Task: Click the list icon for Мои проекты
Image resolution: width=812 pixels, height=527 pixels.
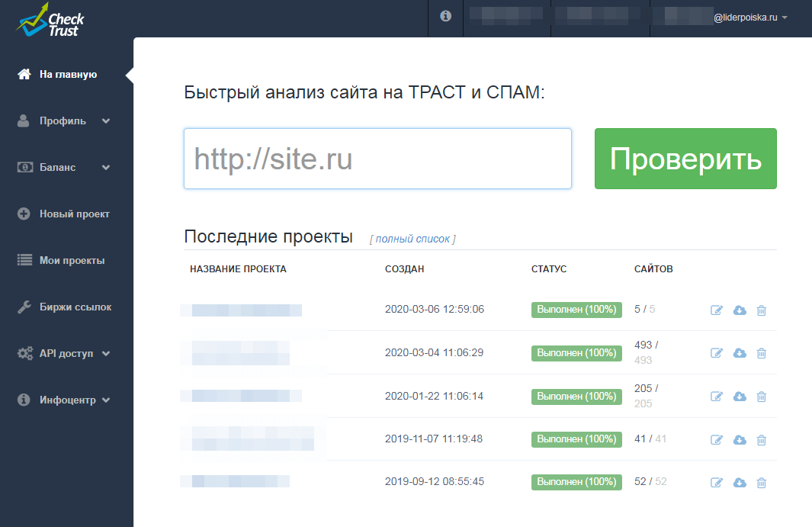Action: [x=25, y=260]
